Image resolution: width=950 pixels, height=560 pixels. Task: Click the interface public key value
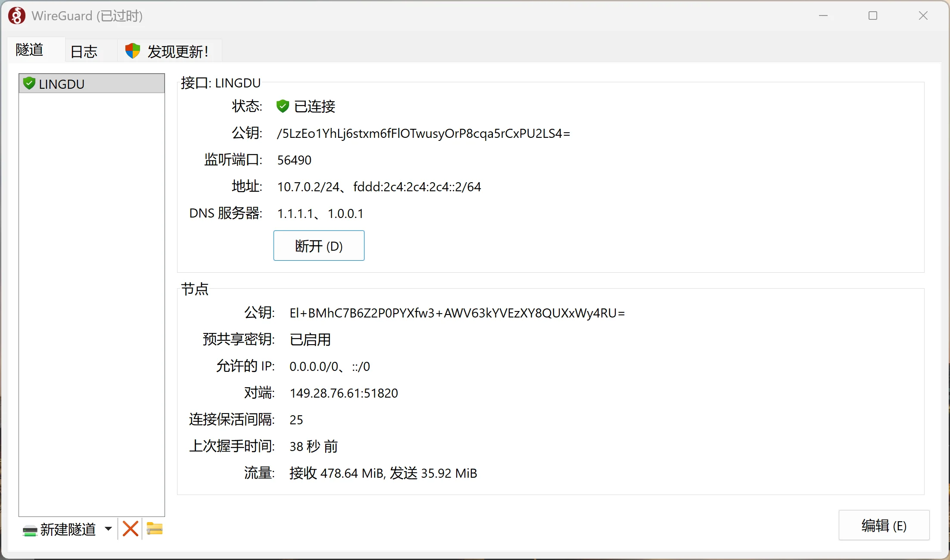point(424,134)
